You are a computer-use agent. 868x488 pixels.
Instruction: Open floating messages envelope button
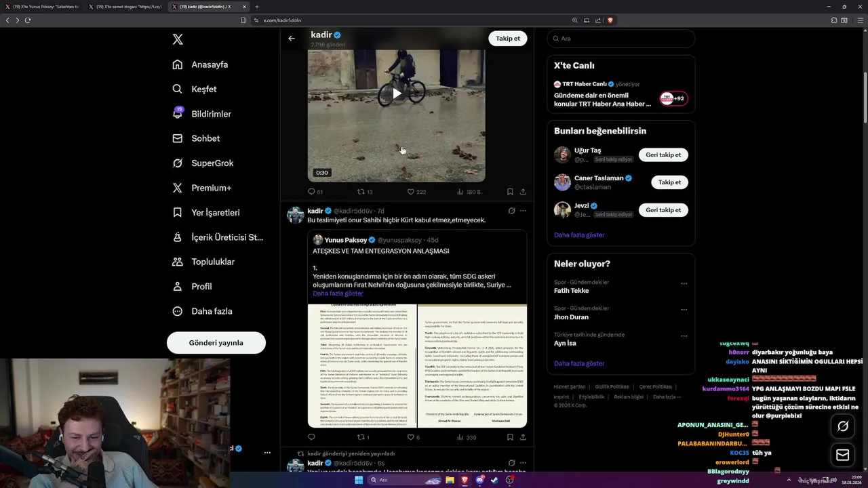[843, 455]
